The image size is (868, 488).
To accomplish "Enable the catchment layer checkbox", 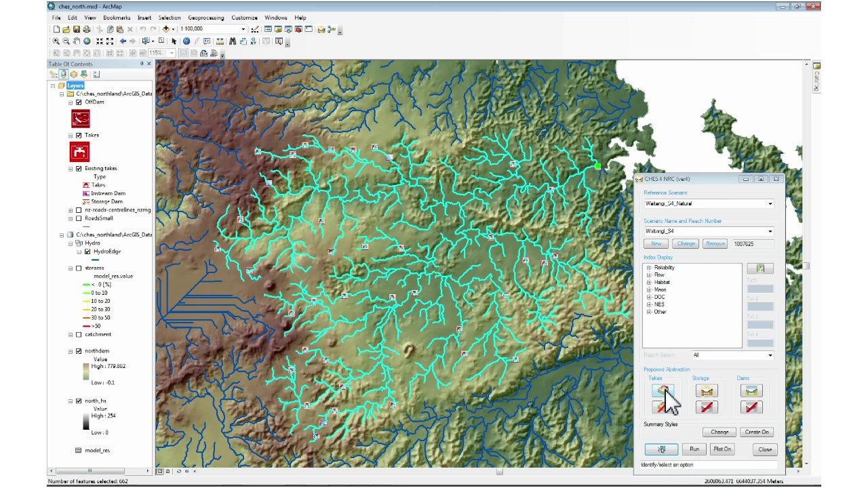I will coord(79,335).
